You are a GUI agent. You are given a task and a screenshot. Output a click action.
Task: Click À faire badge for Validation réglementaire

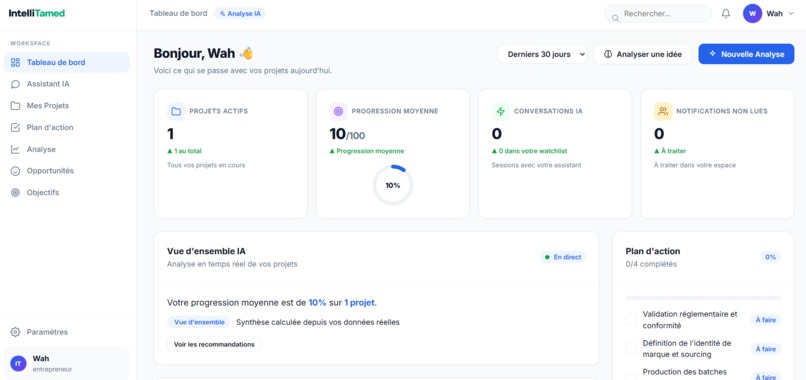tap(765, 320)
